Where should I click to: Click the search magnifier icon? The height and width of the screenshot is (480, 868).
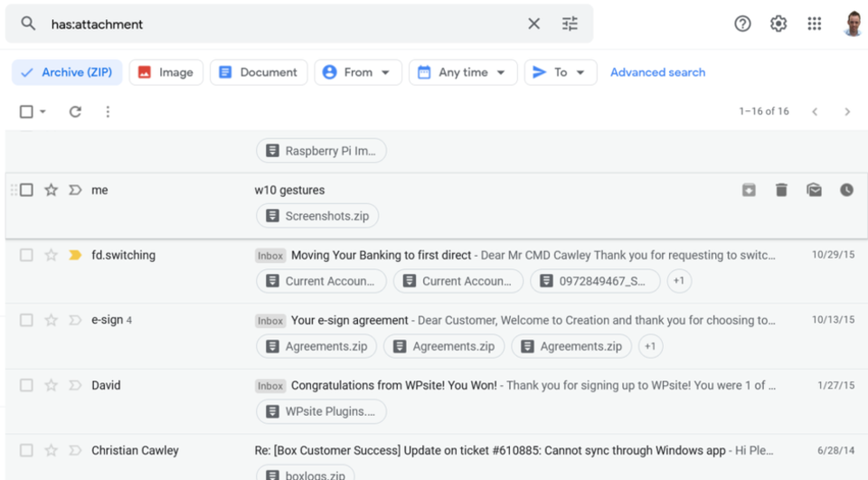click(x=28, y=24)
